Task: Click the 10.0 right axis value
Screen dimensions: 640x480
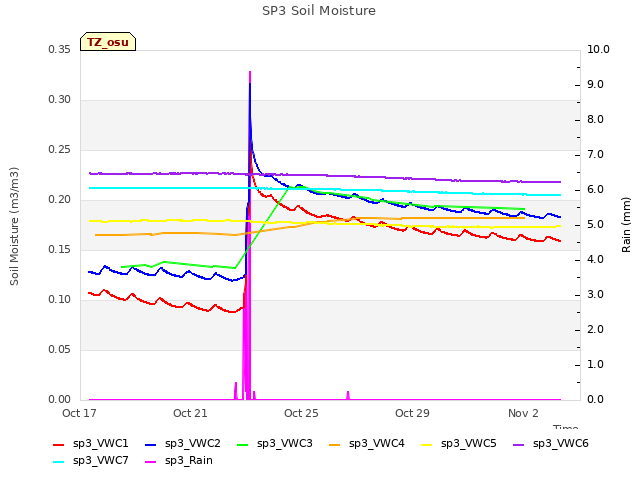Action: point(598,50)
